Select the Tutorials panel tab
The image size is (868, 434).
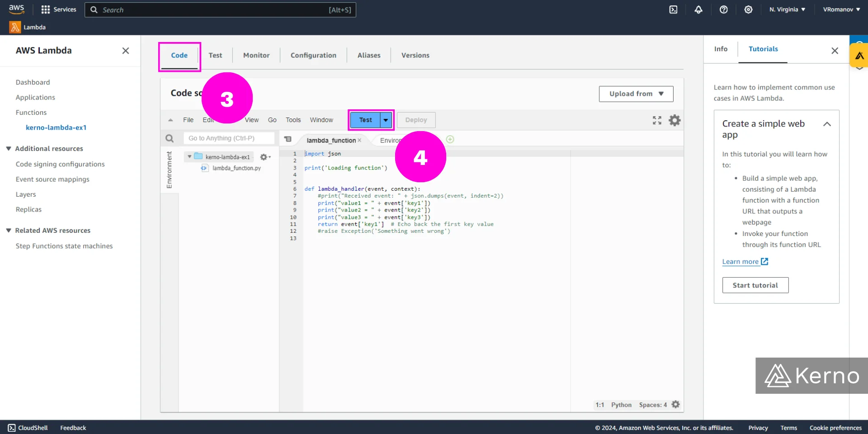(763, 49)
